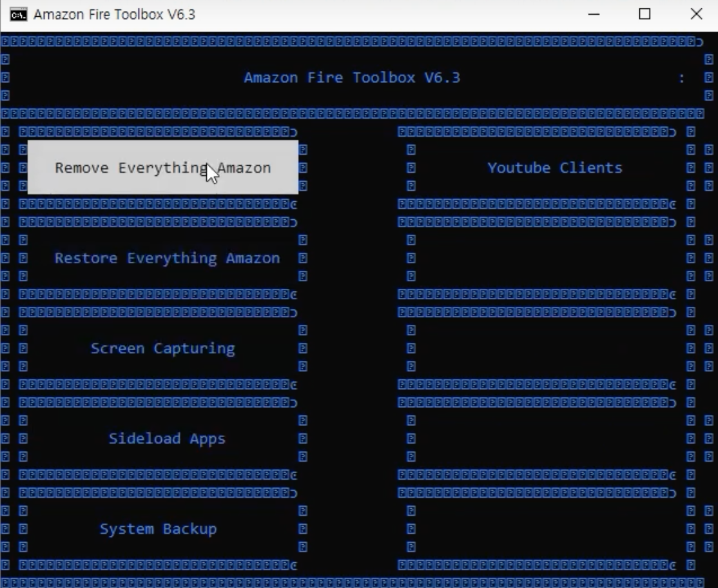718x588 pixels.
Task: Close the Amazon Fire Toolbox window
Action: coord(697,14)
